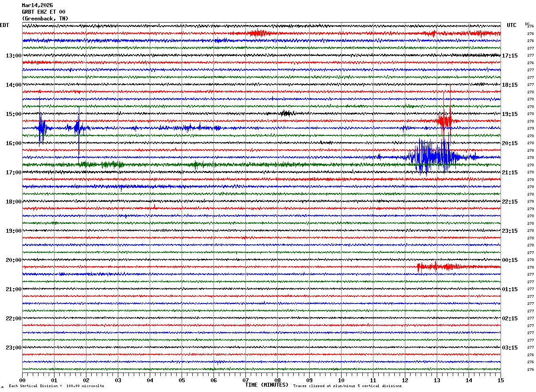Screen dimensions: 536x392
Task: Click the 18:15 UTC time label
Action: pyautogui.click(x=510, y=85)
